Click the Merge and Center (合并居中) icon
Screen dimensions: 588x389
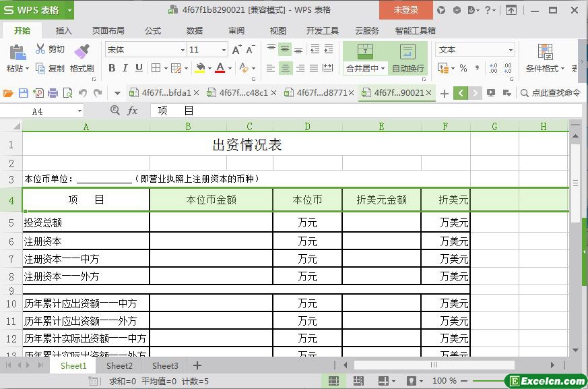(364, 52)
